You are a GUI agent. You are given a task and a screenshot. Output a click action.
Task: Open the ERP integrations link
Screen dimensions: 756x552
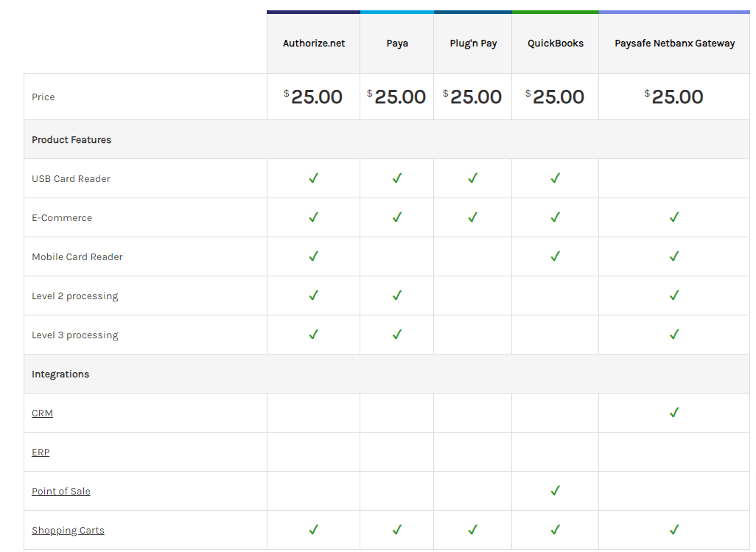pos(41,453)
